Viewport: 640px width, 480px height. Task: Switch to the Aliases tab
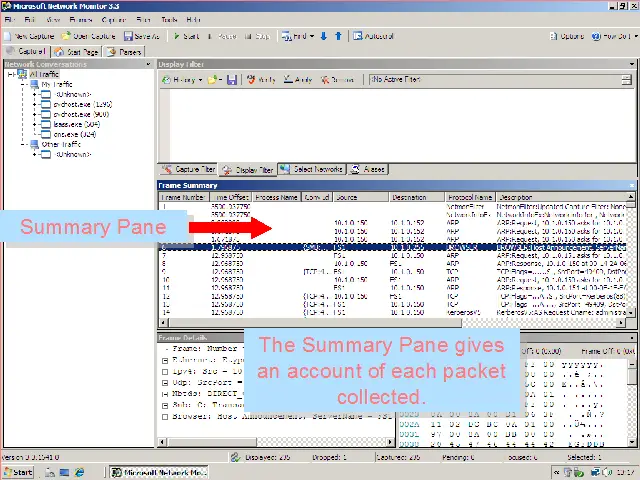pyautogui.click(x=368, y=169)
